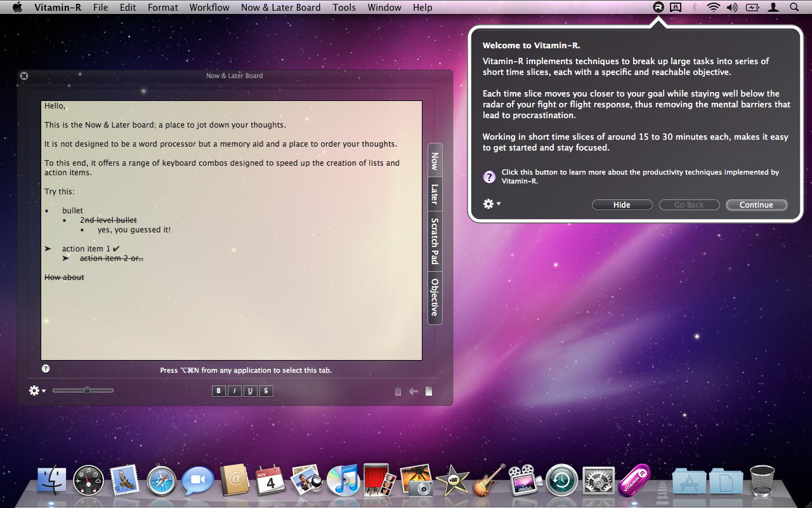This screenshot has height=508, width=812.
Task: Open the help icon in the welcome popover
Action: coord(489,177)
